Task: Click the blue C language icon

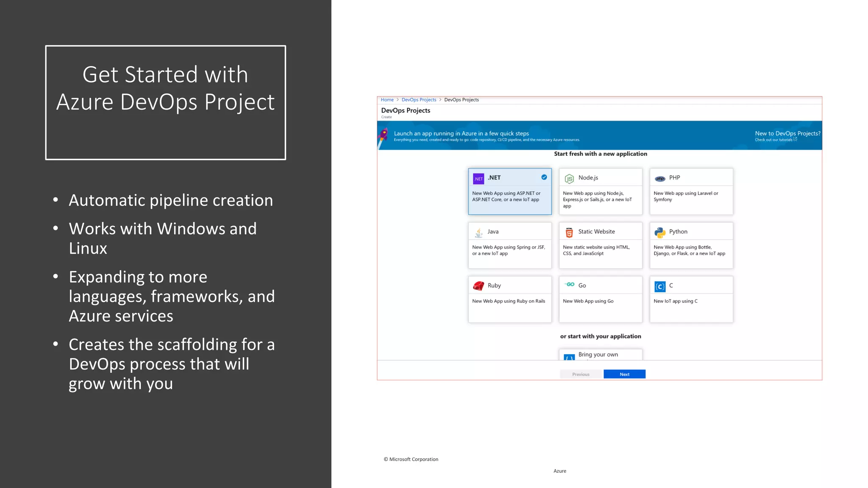Action: pos(660,286)
